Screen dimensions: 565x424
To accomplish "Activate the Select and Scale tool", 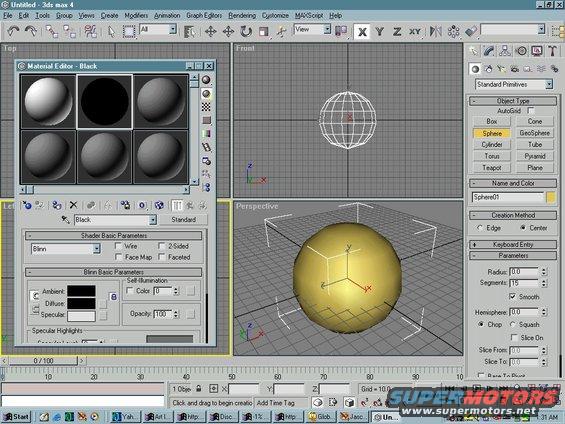I will [x=264, y=31].
